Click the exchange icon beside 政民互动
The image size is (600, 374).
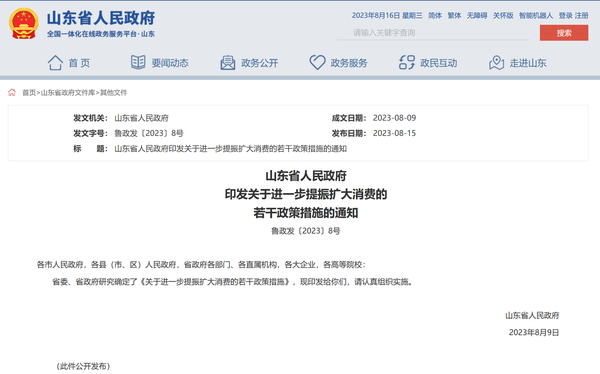[x=407, y=62]
